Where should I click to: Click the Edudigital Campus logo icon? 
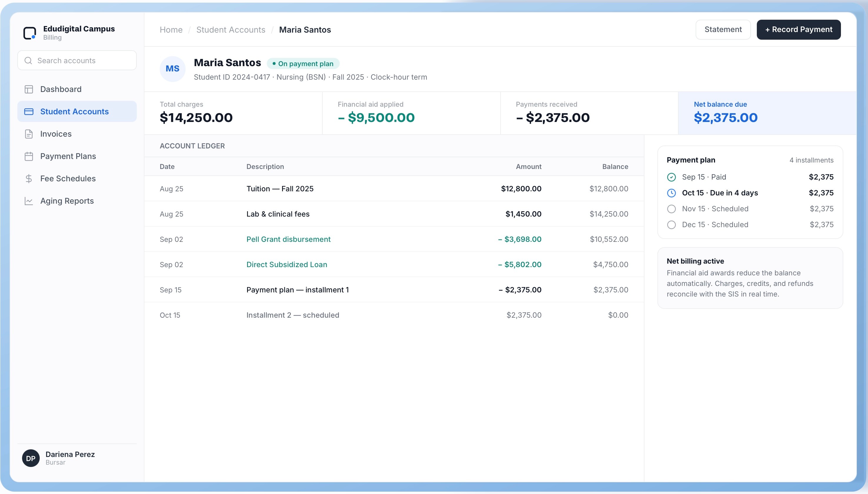29,33
